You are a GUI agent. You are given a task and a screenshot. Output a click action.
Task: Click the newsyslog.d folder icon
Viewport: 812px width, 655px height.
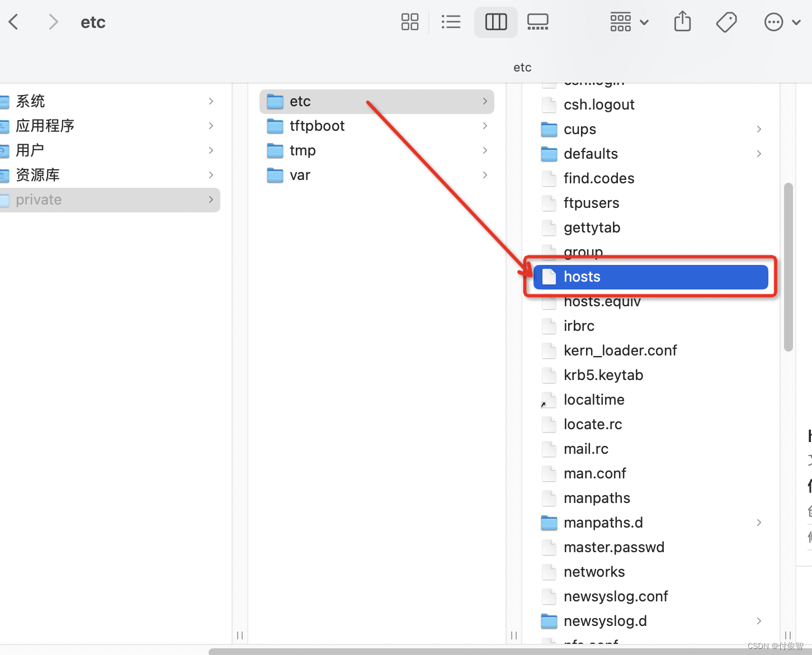coord(549,621)
